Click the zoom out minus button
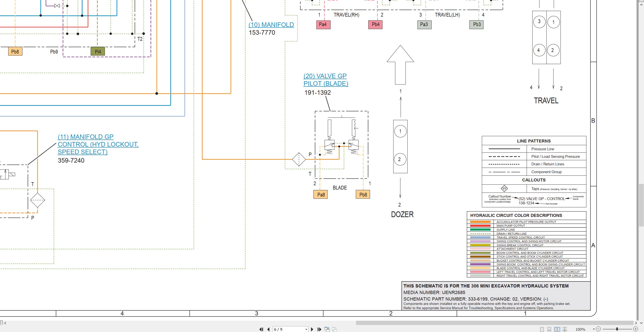 [x=598, y=329]
